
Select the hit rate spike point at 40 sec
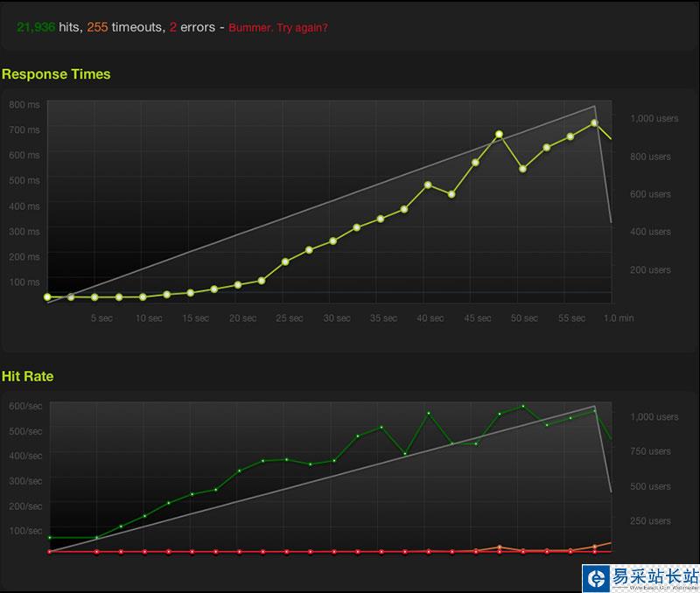pyautogui.click(x=429, y=413)
